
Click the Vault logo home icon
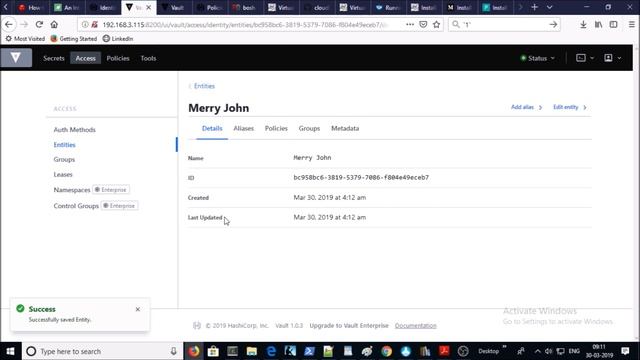(16, 58)
